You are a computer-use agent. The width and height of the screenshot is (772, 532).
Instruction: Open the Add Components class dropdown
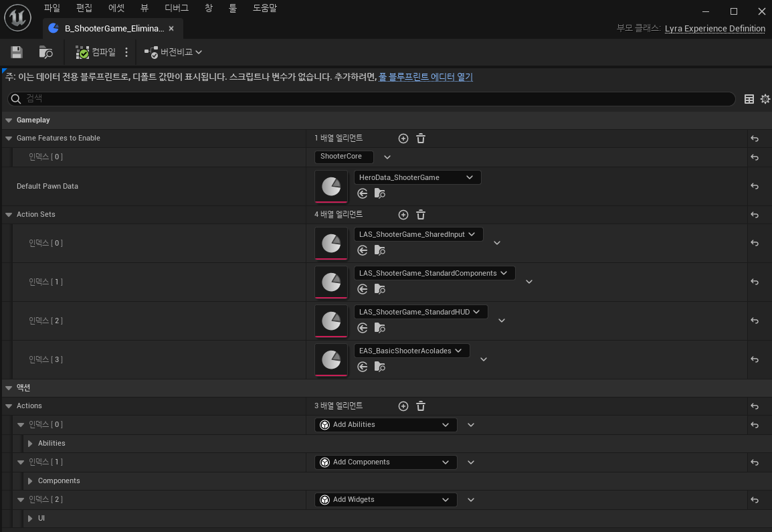coord(386,462)
